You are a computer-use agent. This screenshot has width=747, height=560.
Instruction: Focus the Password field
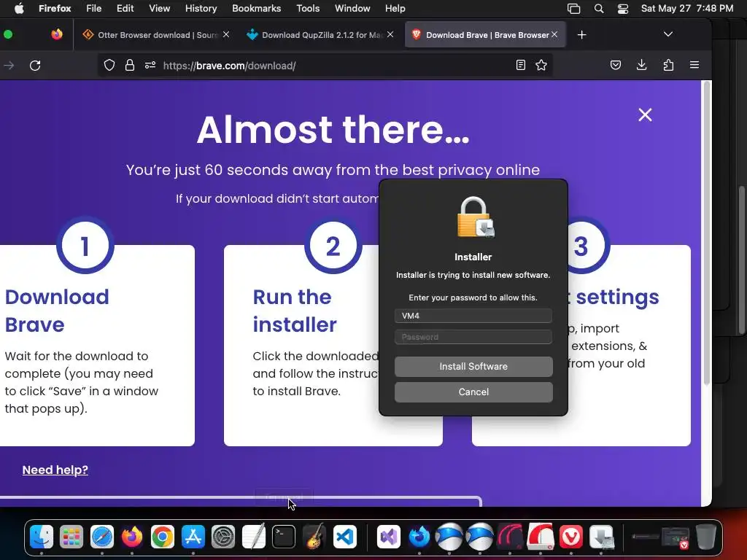click(473, 337)
